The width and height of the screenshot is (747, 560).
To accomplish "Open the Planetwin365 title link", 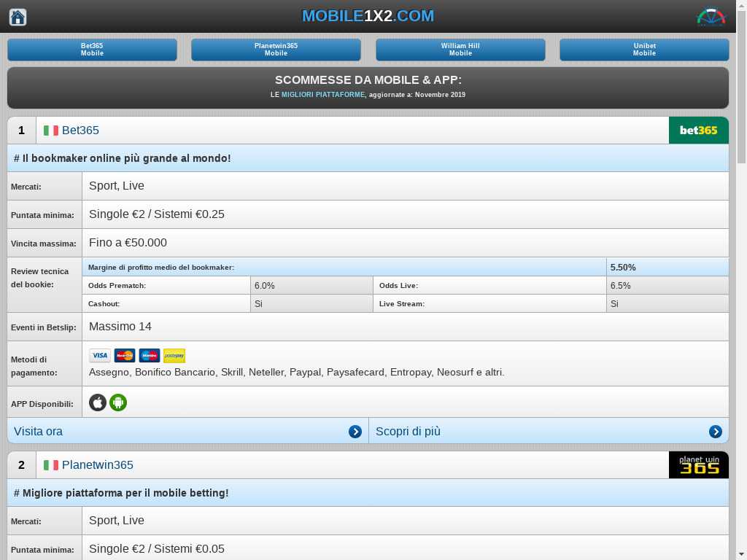I will (97, 465).
